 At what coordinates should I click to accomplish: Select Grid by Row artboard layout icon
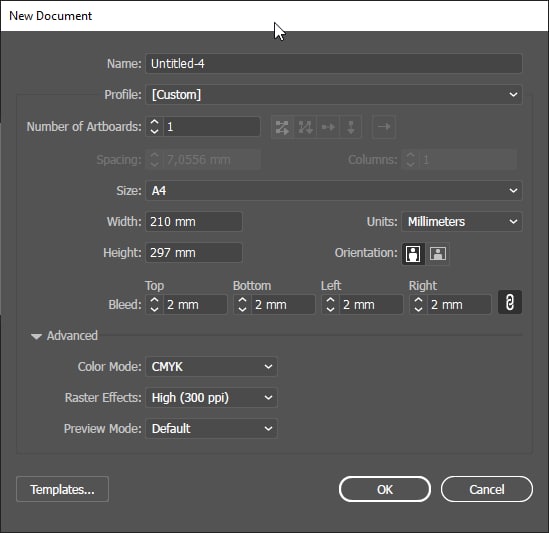tap(282, 127)
